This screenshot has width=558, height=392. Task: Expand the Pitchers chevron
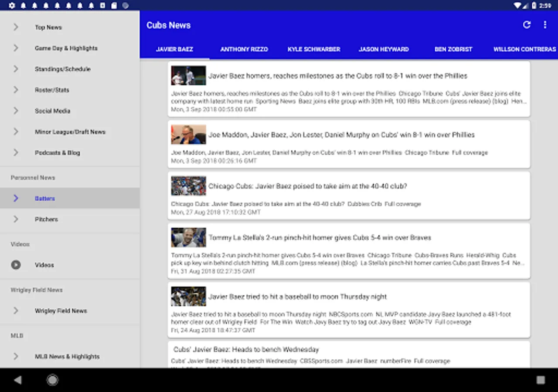click(16, 219)
